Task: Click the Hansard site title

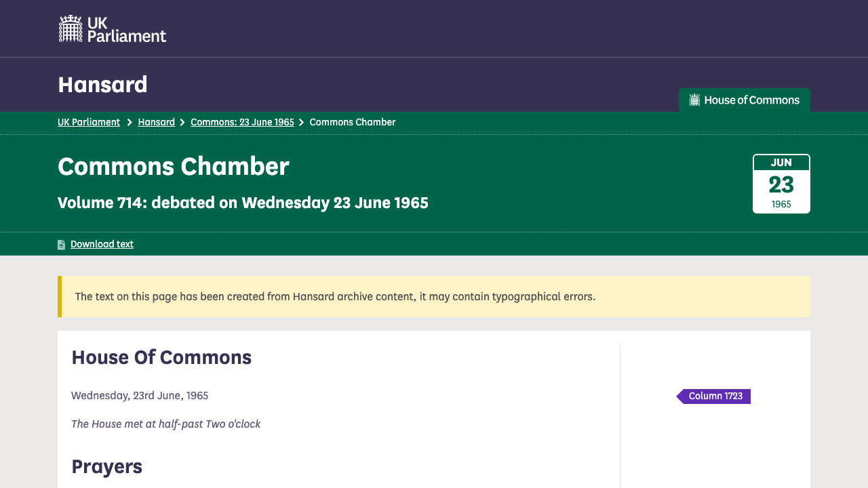Action: click(x=102, y=85)
